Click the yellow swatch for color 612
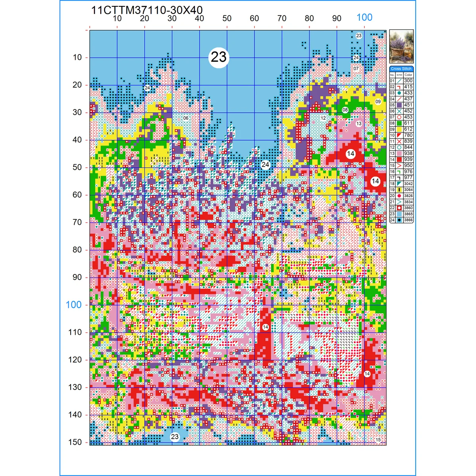Screen dimensions: 476x476 399,129
